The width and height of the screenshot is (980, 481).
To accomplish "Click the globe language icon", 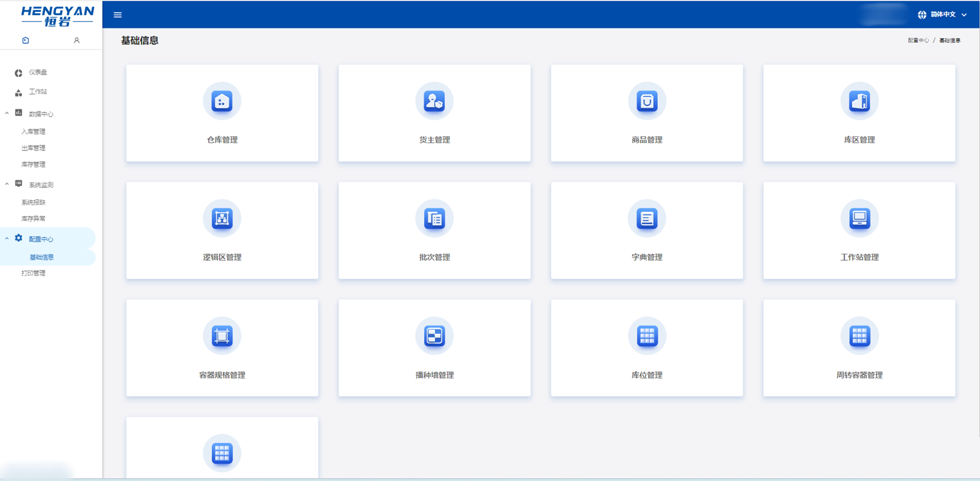I will [922, 15].
